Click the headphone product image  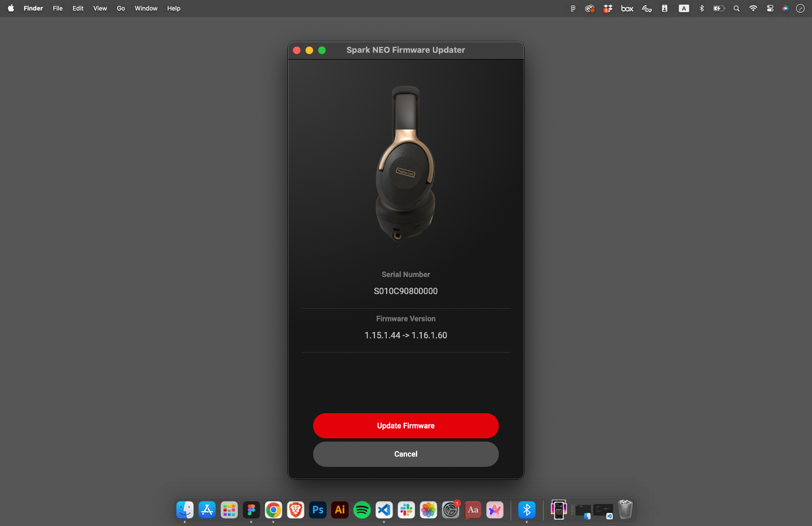tap(405, 164)
